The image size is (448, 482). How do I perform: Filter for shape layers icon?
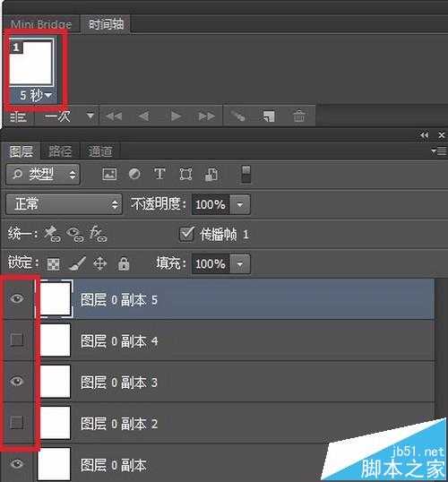(185, 174)
